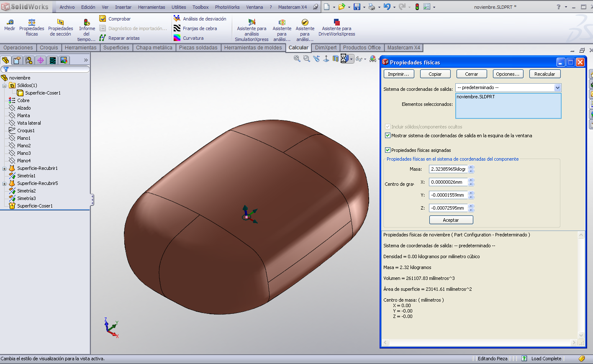Screen dimensions: 593x364
Task: Switch to the ConfigurationManager tab
Action: pyautogui.click(x=29, y=60)
